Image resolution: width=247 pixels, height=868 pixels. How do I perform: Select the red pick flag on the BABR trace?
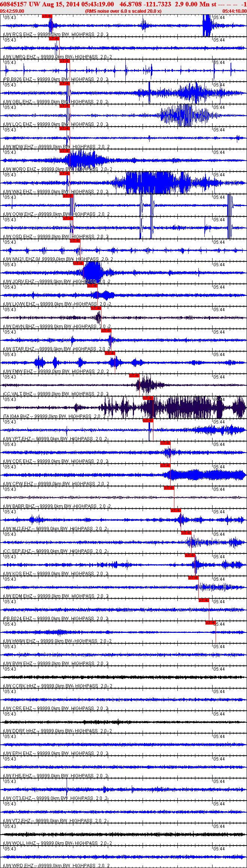click(169, 488)
